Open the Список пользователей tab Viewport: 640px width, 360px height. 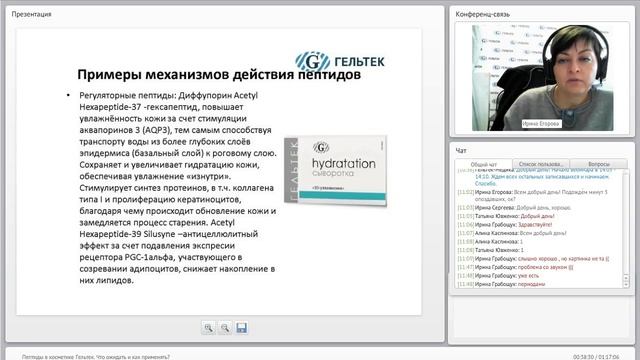(541, 164)
